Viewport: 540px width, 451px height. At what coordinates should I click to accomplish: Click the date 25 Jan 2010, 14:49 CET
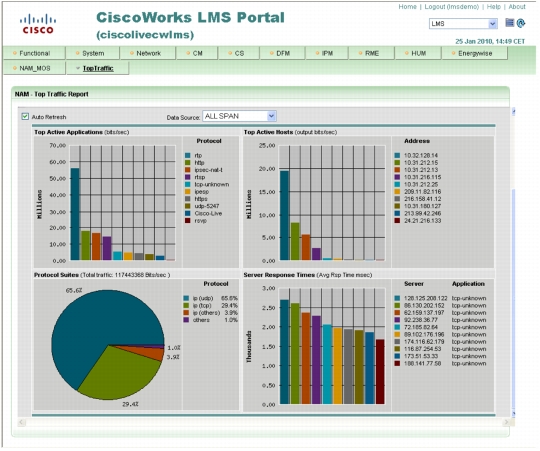point(490,41)
